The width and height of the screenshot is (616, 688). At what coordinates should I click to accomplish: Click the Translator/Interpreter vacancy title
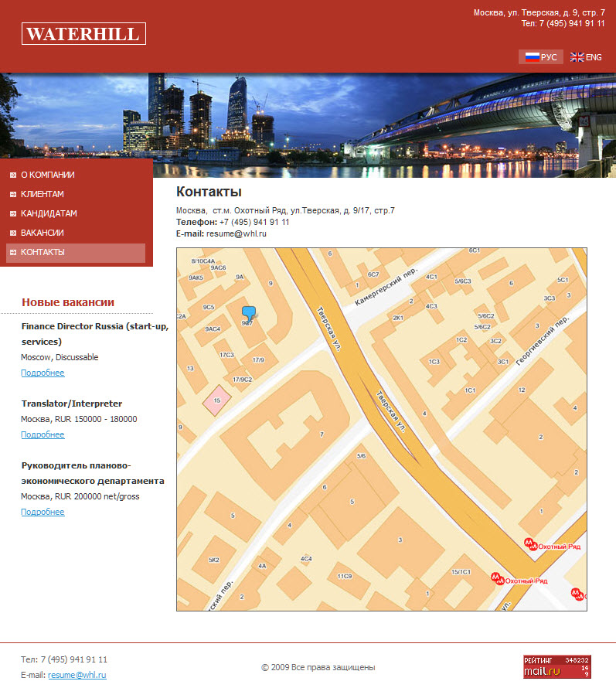[x=71, y=404]
